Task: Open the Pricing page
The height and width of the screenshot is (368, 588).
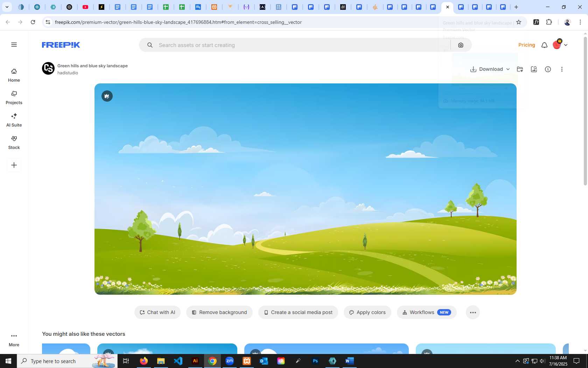Action: (527, 45)
